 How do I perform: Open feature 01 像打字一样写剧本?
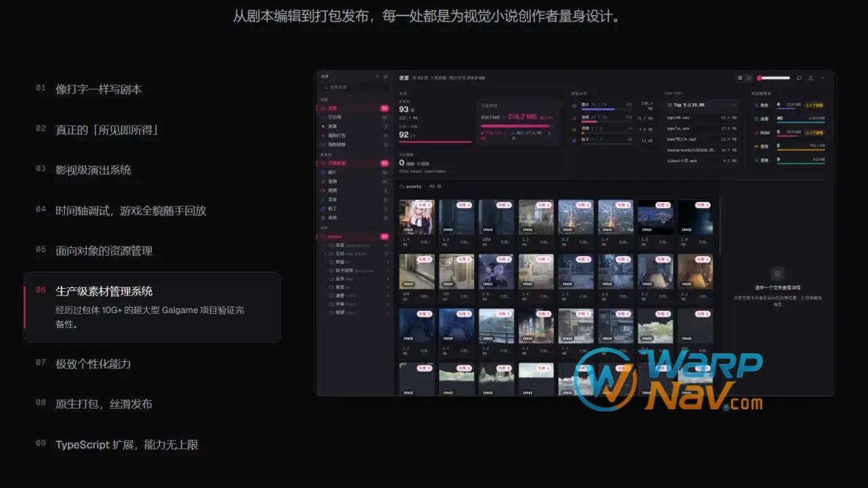point(98,89)
